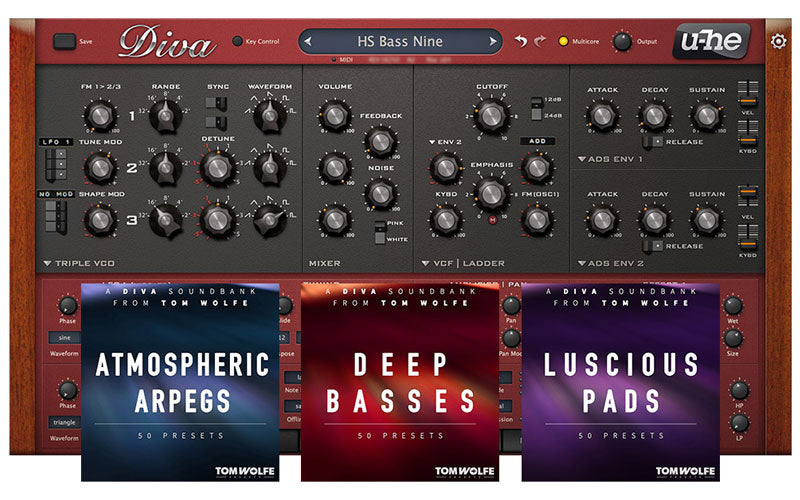Screen dimensions: 800x500
Task: Open the LFO 1 modulation source selector
Action: click(x=56, y=142)
